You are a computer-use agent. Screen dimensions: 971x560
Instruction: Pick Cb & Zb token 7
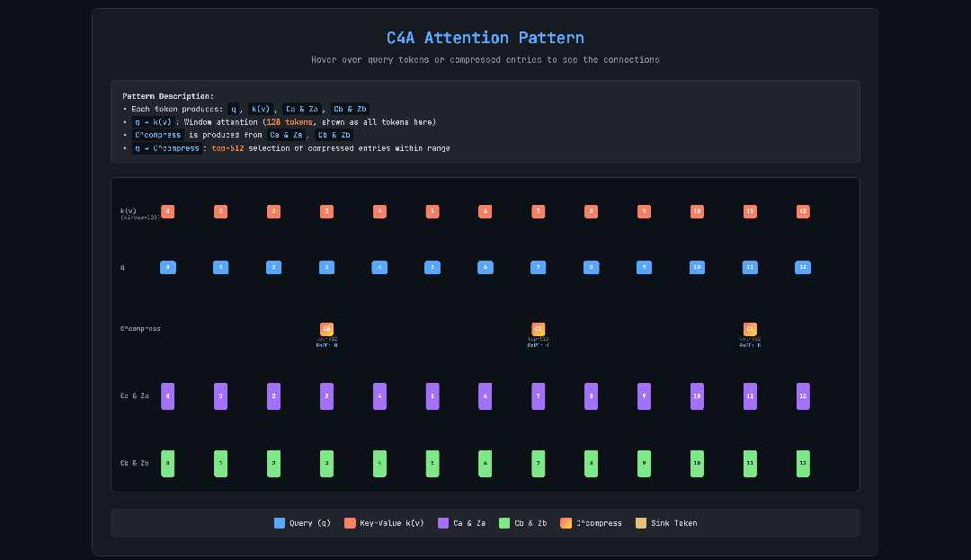(x=539, y=464)
